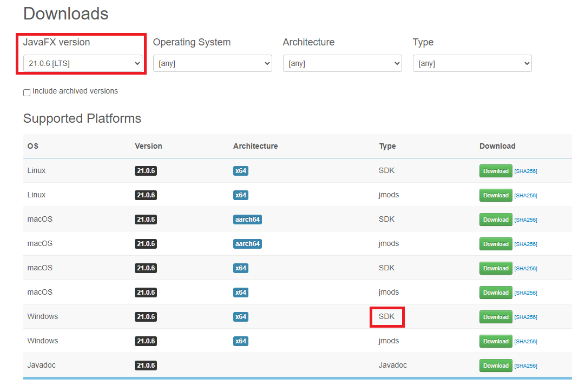Image resolution: width=572 pixels, height=392 pixels.
Task: Click Linux OS cell in jmods row
Action: [x=36, y=195]
